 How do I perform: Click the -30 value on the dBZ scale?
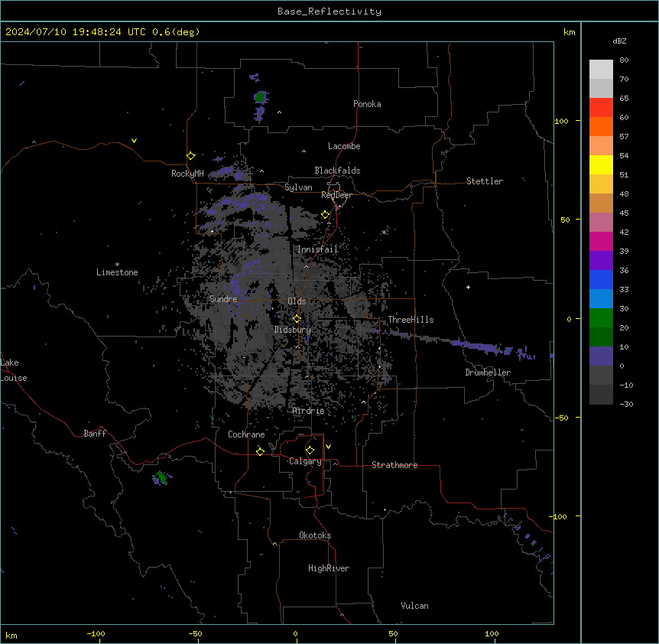[626, 404]
